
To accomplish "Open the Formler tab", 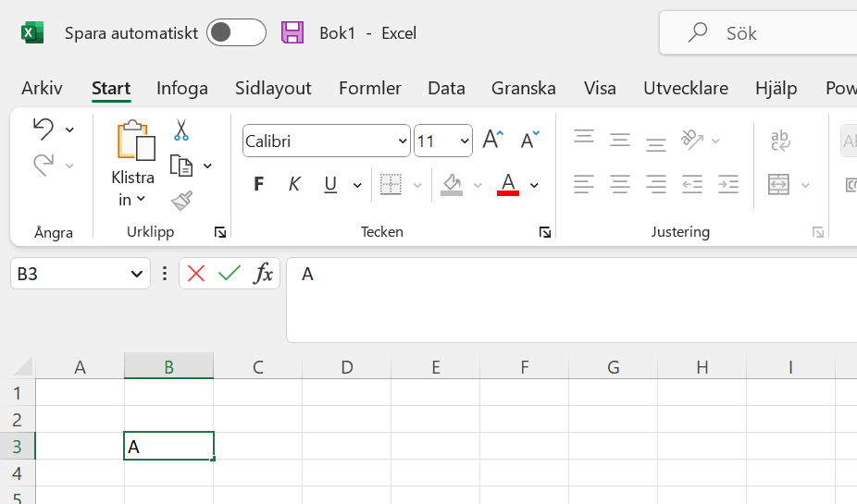I will [x=370, y=88].
